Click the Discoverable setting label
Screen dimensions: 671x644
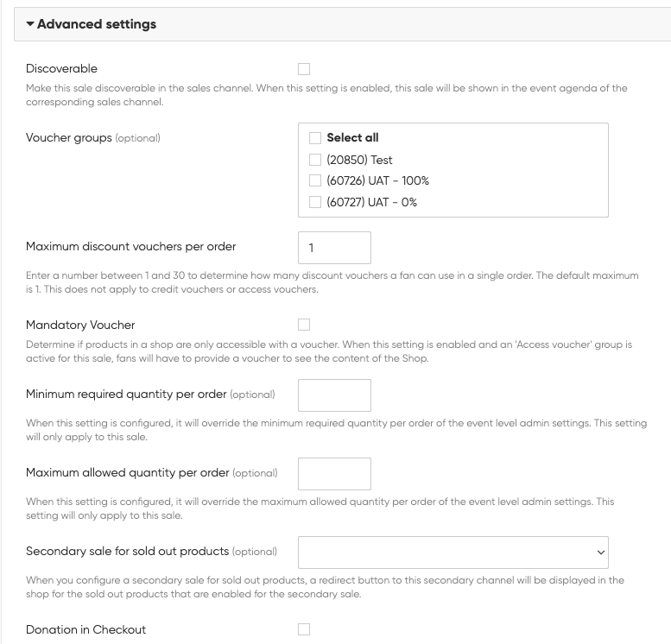click(61, 68)
